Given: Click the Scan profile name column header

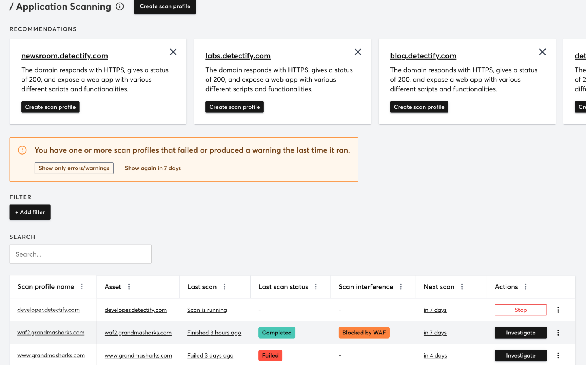Looking at the screenshot, I should point(46,286).
